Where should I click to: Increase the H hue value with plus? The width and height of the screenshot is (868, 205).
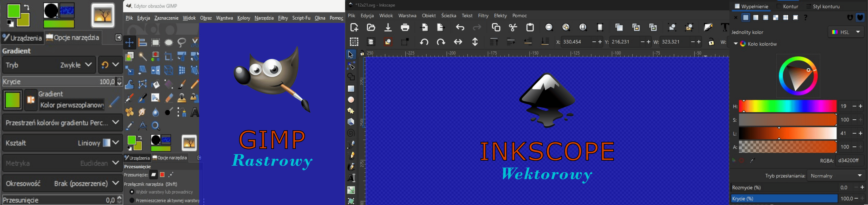point(860,106)
